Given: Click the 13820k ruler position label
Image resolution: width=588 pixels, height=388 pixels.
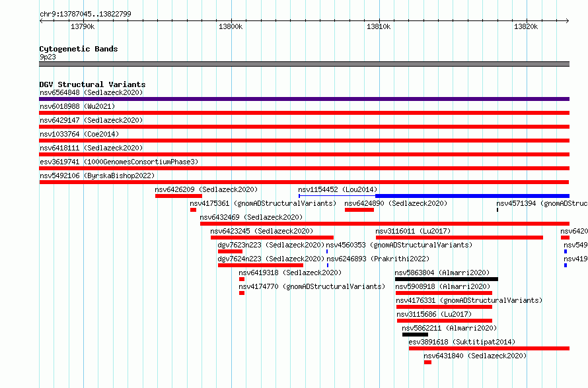Looking at the screenshot, I should click(x=526, y=26).
